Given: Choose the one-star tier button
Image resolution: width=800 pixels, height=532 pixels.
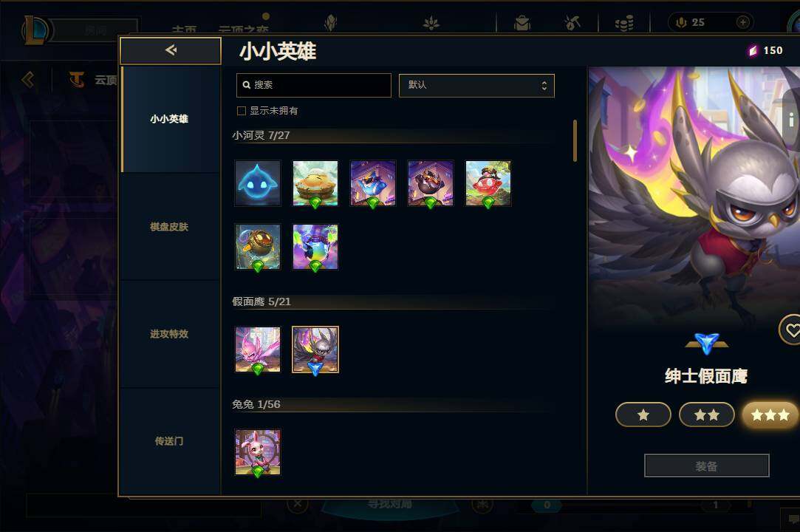Looking at the screenshot, I should coord(643,415).
